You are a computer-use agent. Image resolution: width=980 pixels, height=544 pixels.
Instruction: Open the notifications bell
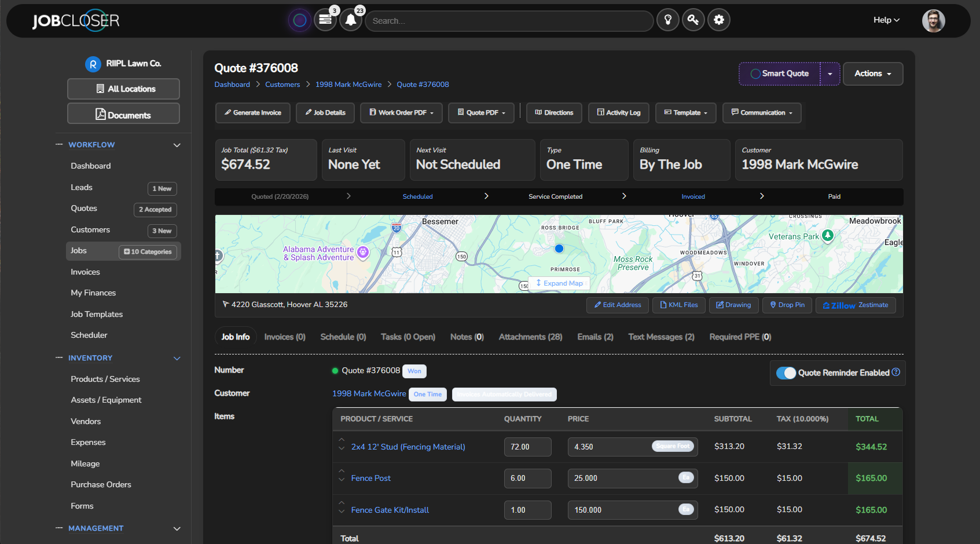point(351,20)
